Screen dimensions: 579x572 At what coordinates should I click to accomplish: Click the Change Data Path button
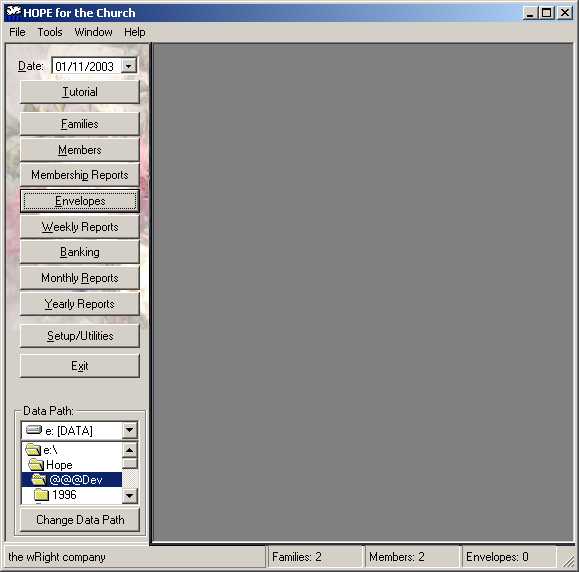[80, 520]
